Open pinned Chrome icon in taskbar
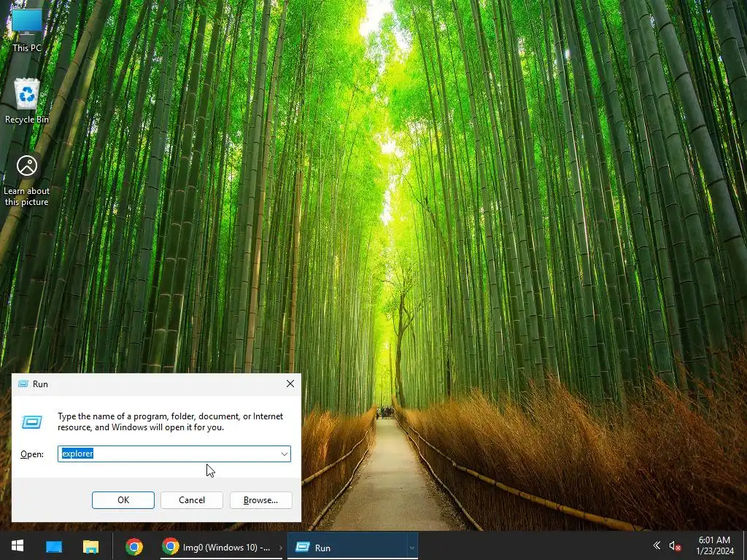Viewport: 747px width, 560px height. [x=134, y=546]
